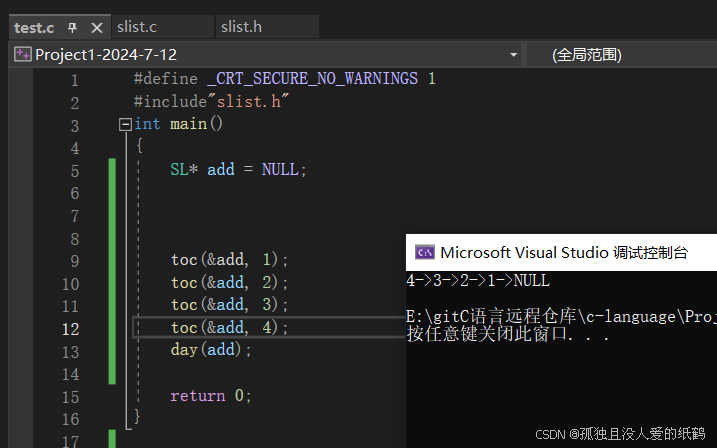Screen dimensions: 717x448
Task: Place cursor on toc(&add, 4) line
Action: [229, 327]
